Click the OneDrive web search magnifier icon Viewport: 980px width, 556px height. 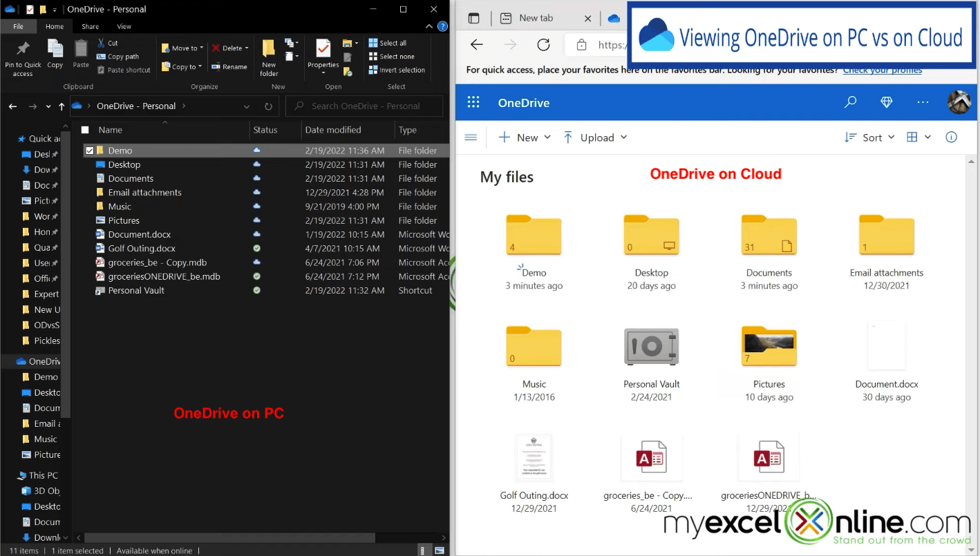coord(851,102)
